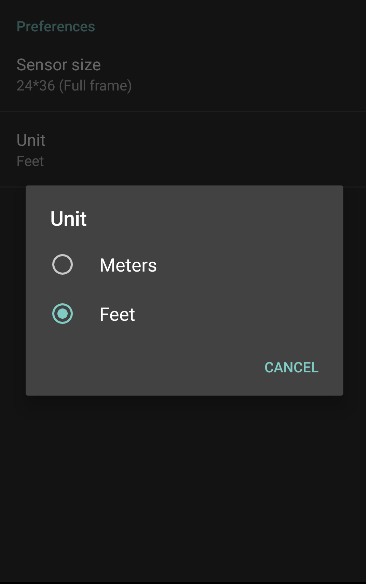The height and width of the screenshot is (584, 366).
Task: Click blank space right of the Feet label
Action: tap(238, 314)
